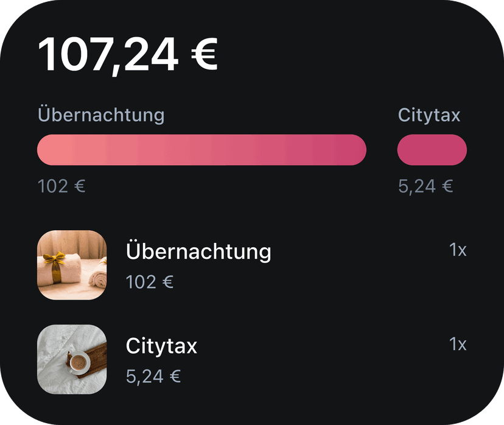Click the euro sign in the total amount
The image size is (504, 425).
pos(204,54)
